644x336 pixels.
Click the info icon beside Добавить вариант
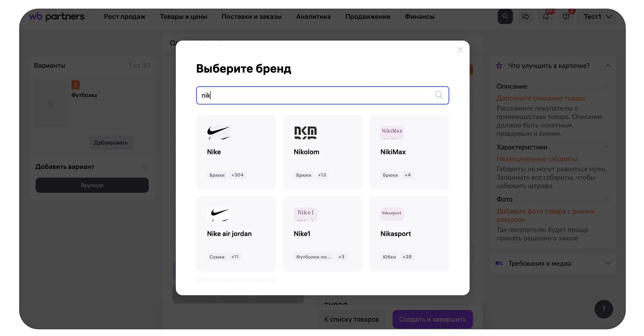(145, 167)
